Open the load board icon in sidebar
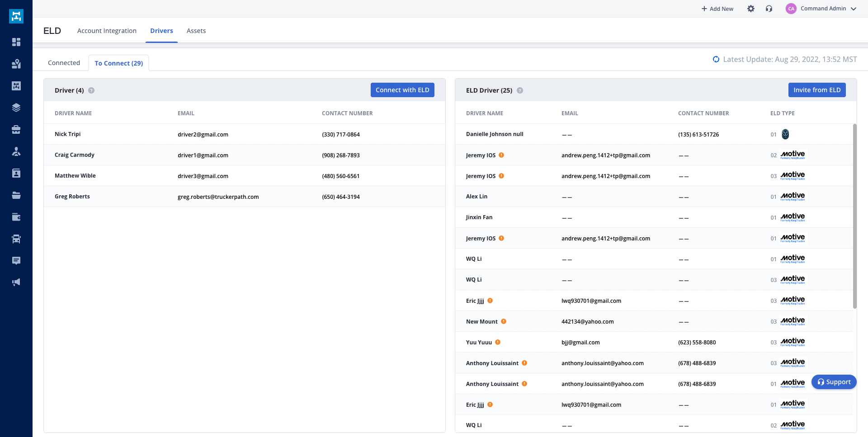The width and height of the screenshot is (868, 437). pyautogui.click(x=16, y=86)
